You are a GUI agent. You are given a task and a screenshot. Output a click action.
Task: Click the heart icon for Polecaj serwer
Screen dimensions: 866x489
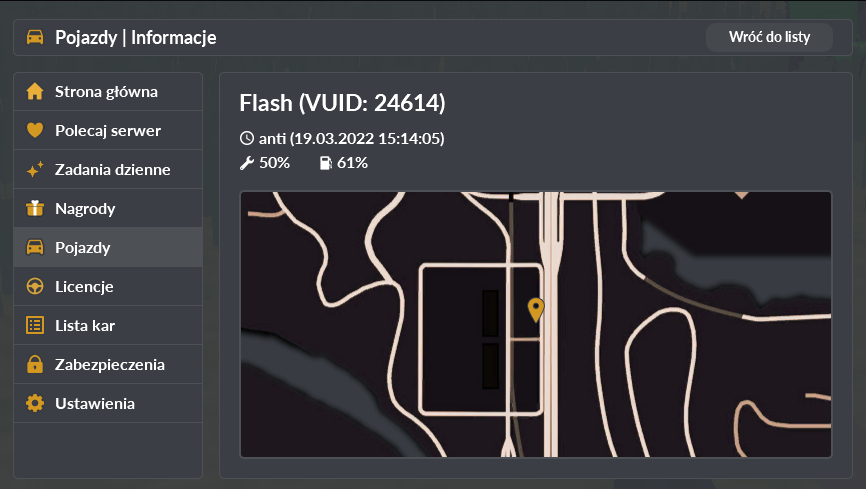35,130
